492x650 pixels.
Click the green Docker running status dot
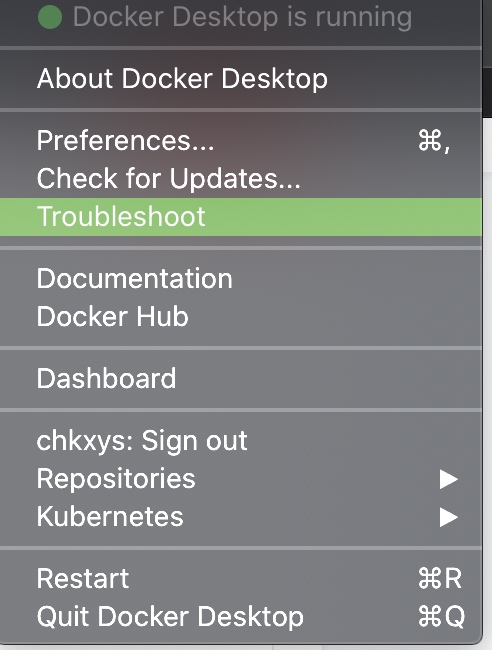50,17
